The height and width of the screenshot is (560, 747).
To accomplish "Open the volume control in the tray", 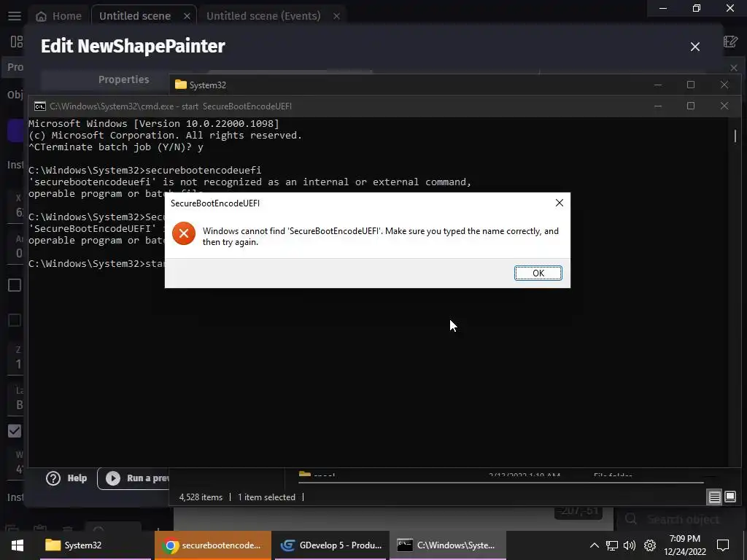I will [x=630, y=545].
